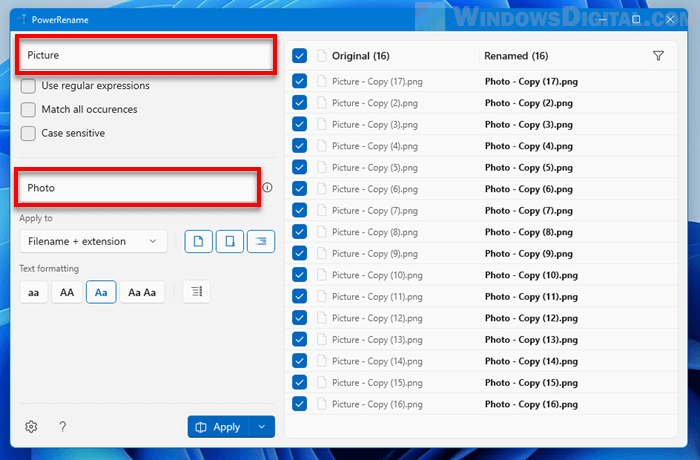The image size is (700, 460).
Task: Click the Search for field containing Picture
Action: (x=146, y=55)
